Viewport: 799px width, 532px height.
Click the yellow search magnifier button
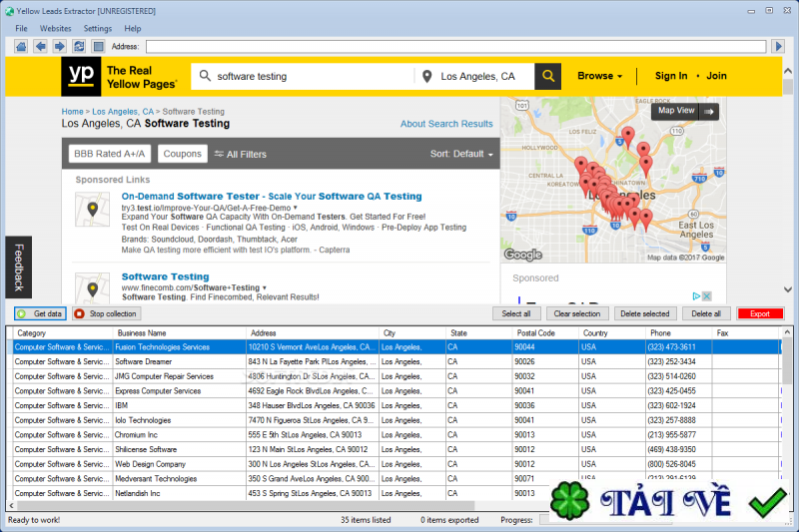pos(548,76)
